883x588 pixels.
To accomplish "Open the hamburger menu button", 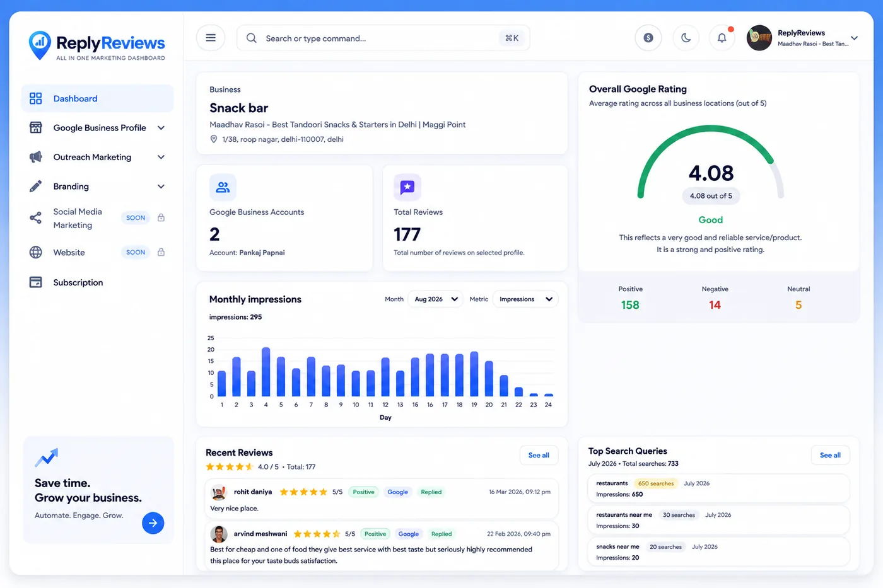I will click(x=211, y=38).
